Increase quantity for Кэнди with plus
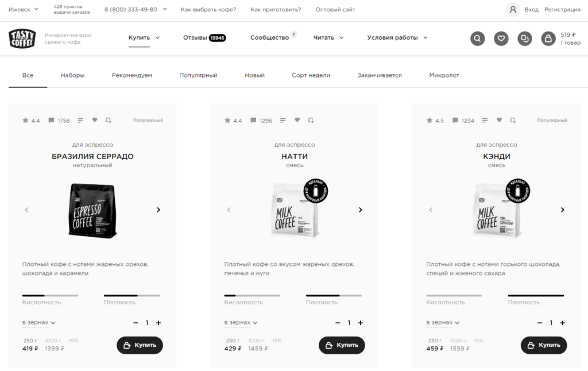The image size is (588, 371). 563,323
